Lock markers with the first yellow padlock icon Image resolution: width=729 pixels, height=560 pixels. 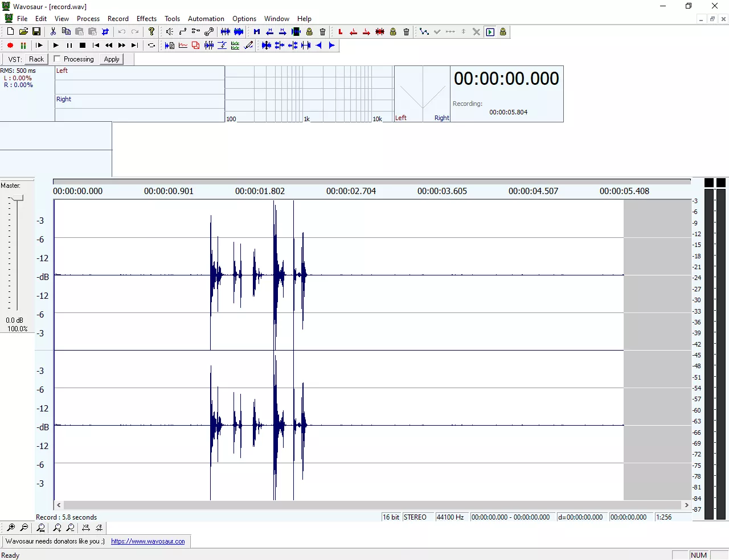(x=309, y=32)
